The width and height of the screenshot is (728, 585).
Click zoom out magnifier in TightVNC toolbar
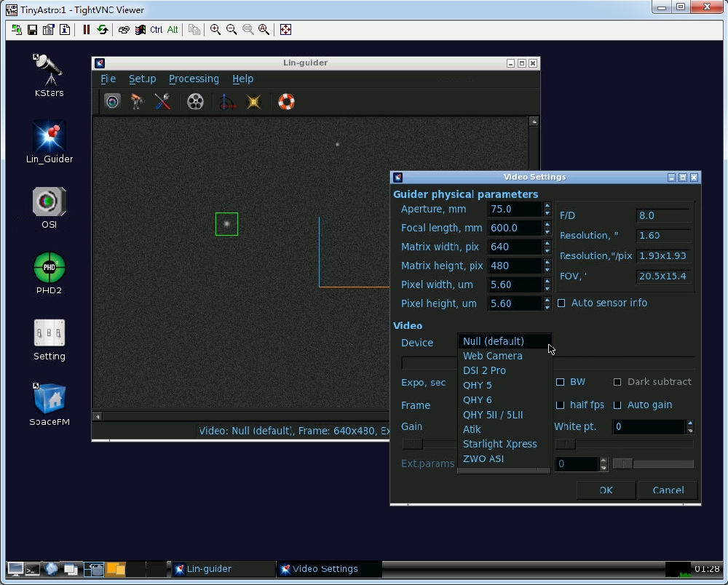click(232, 30)
